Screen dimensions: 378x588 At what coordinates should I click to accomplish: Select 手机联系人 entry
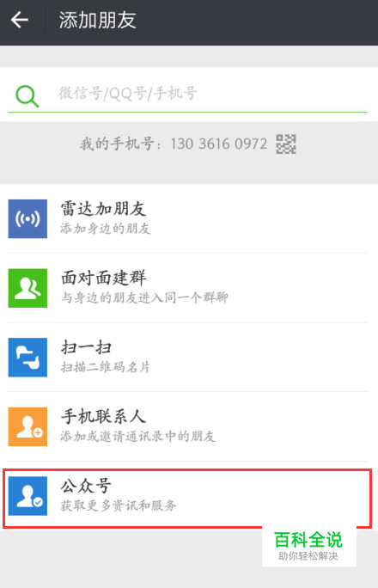pyautogui.click(x=187, y=426)
